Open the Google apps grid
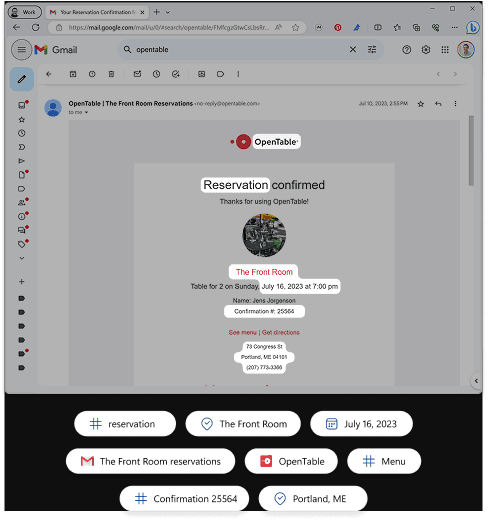This screenshot has height=521, width=488. [x=445, y=50]
